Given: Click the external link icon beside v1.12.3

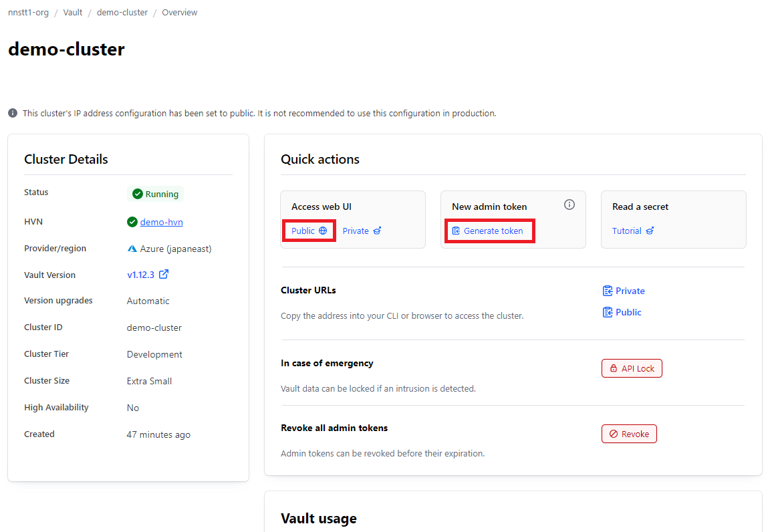Looking at the screenshot, I should click(164, 274).
